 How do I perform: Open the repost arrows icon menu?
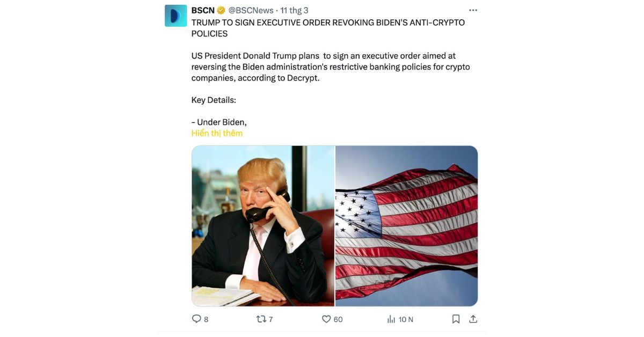pyautogui.click(x=261, y=319)
